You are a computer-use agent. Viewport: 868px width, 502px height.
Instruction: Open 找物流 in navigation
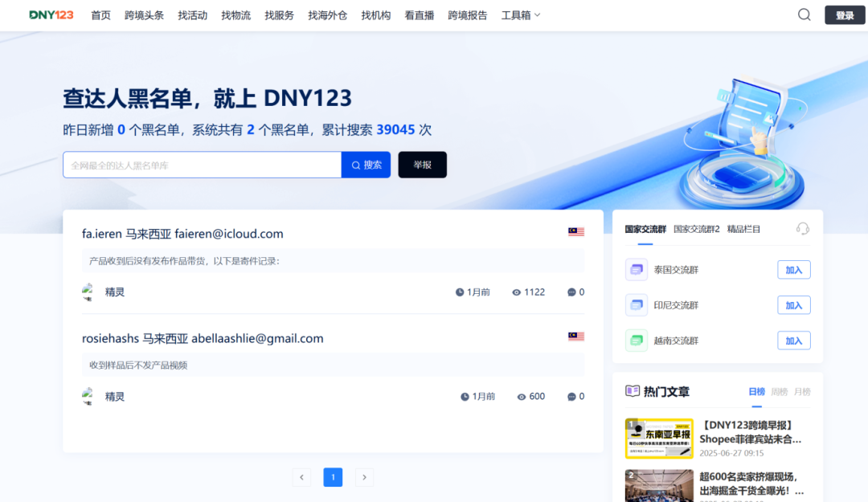235,15
